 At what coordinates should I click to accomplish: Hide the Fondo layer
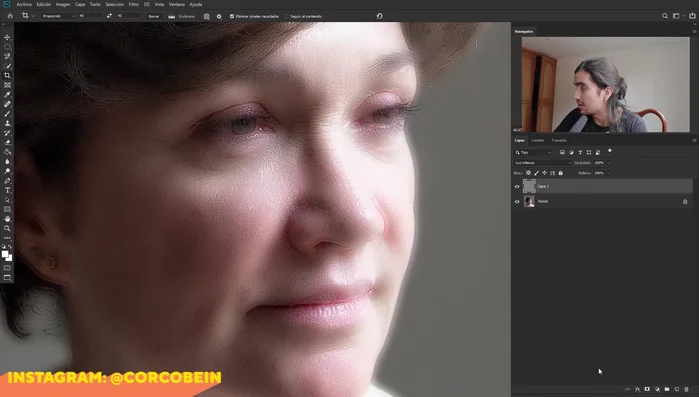coord(517,201)
